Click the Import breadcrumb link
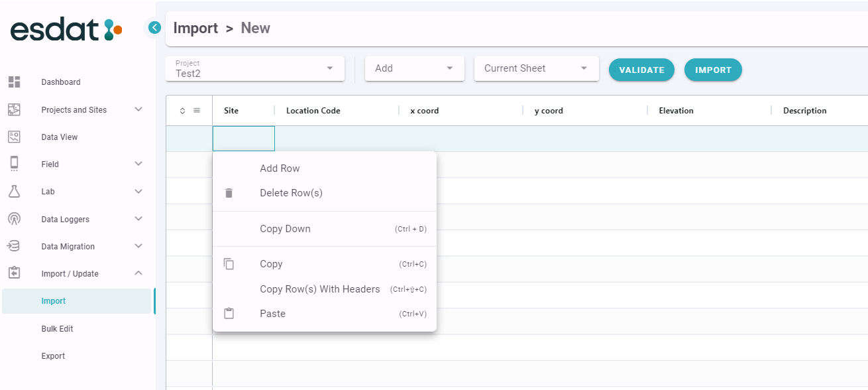 [195, 28]
